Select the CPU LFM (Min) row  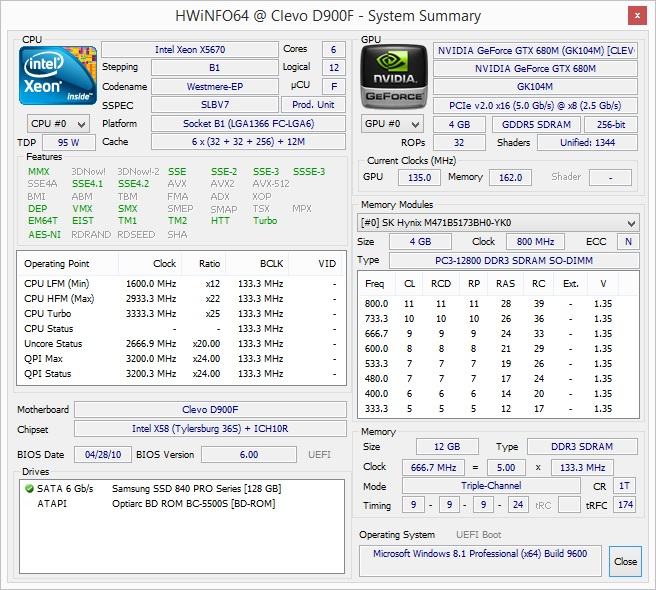[x=181, y=284]
